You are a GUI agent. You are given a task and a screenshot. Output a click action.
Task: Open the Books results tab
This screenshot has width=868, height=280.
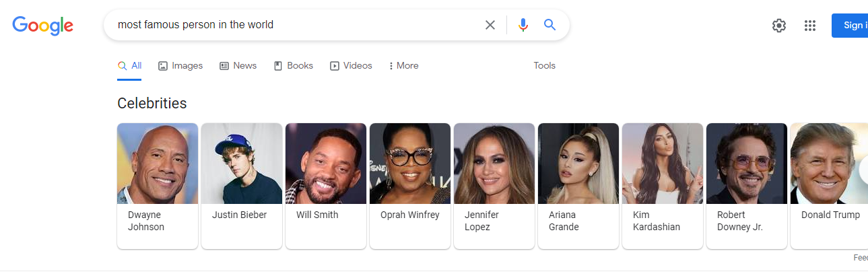(294, 66)
